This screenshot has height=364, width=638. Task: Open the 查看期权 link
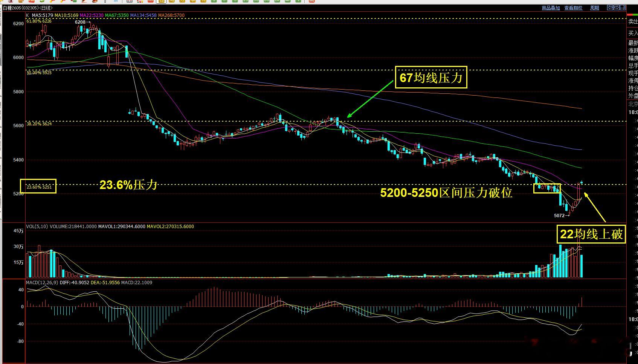click(573, 8)
